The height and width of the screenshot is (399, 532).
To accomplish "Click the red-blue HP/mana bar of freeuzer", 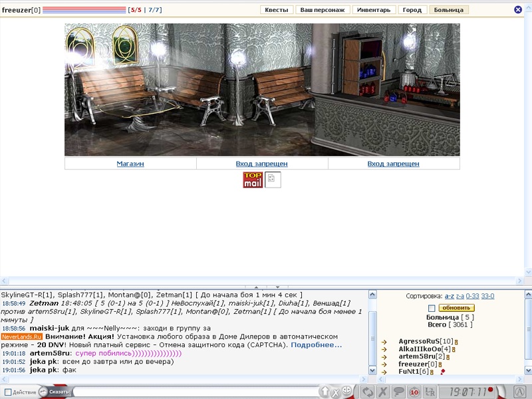I will pos(84,10).
